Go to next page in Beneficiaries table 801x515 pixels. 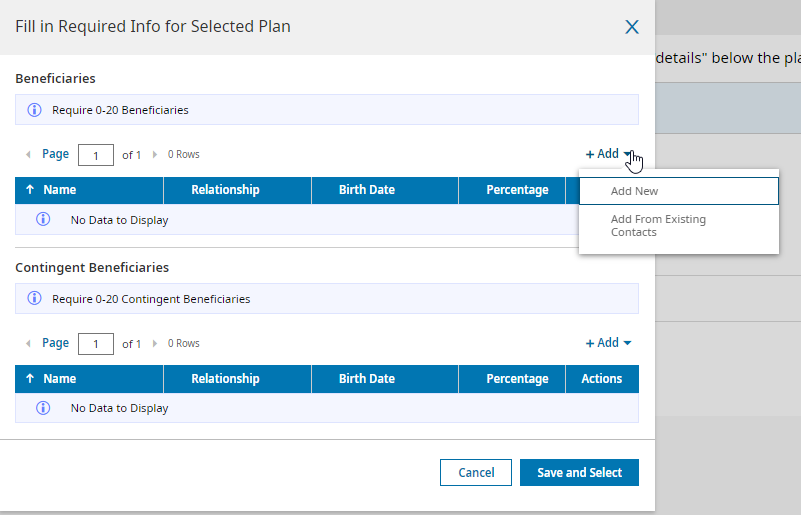click(155, 155)
